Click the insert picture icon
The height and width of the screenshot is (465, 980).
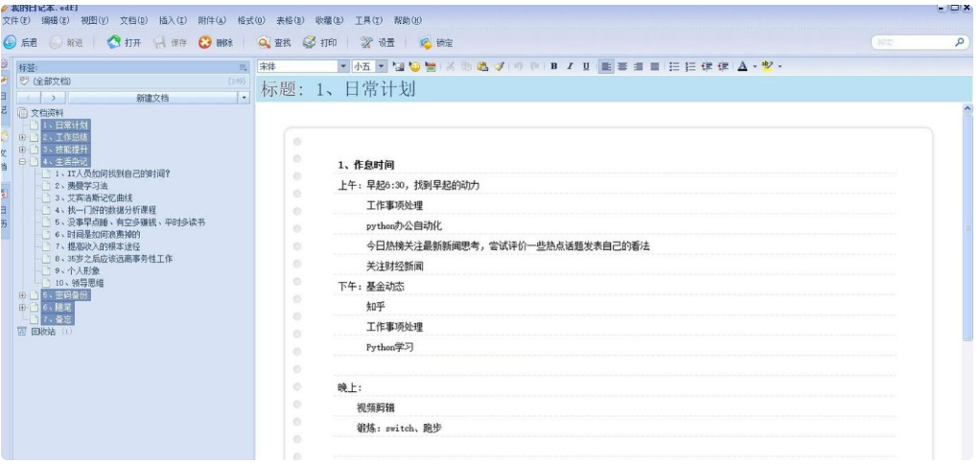[398, 66]
